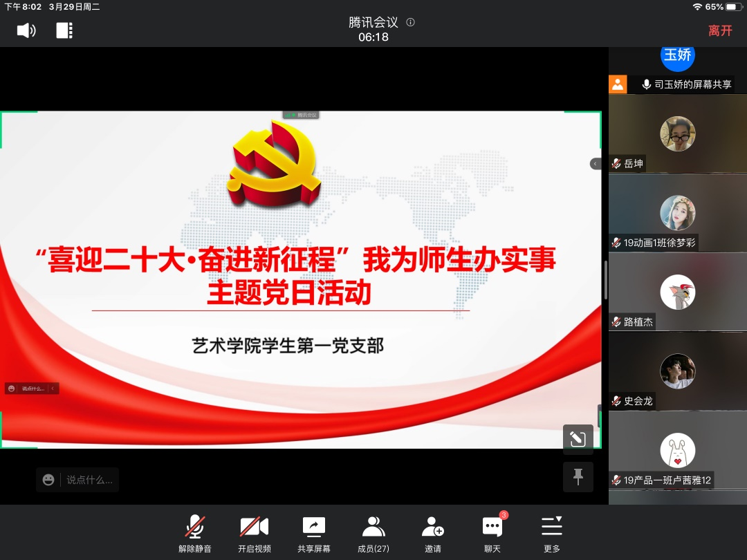This screenshot has height=560, width=747.
Task: Unmute the microphone with 解除静音
Action: [x=195, y=534]
